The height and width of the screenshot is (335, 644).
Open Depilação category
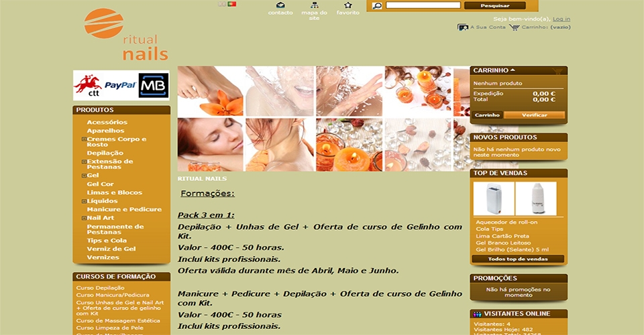click(105, 153)
